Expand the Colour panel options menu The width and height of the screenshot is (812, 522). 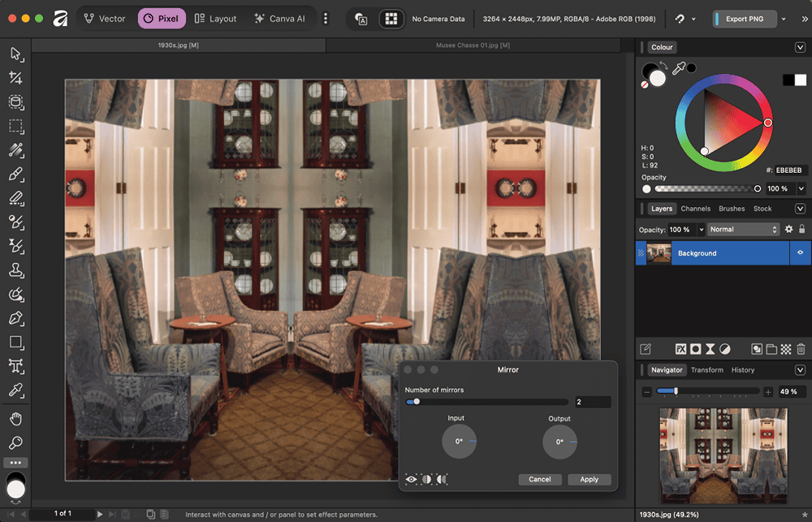(800, 48)
